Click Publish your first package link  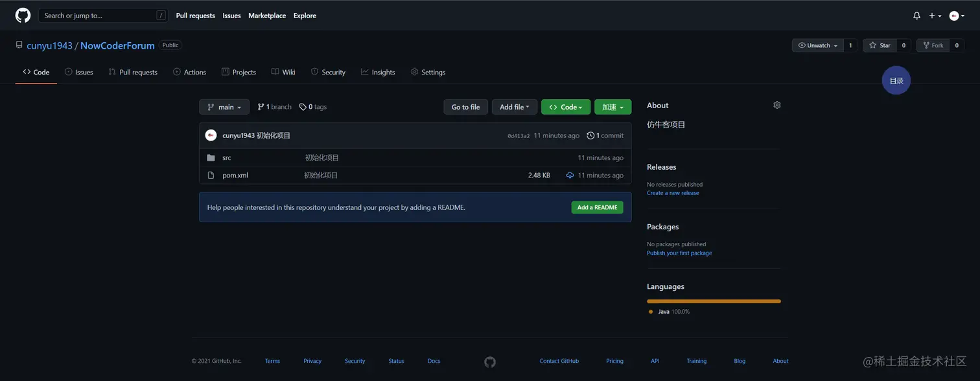coord(679,253)
